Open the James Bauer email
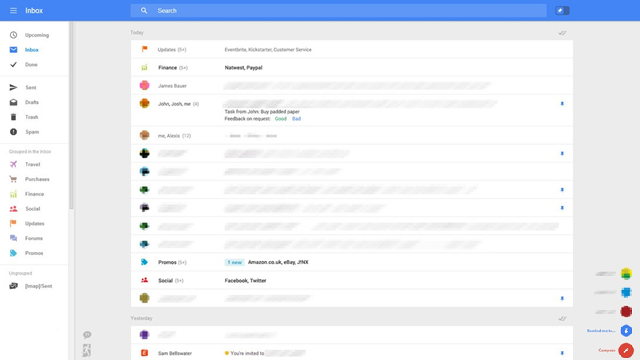The image size is (640, 360). 352,86
